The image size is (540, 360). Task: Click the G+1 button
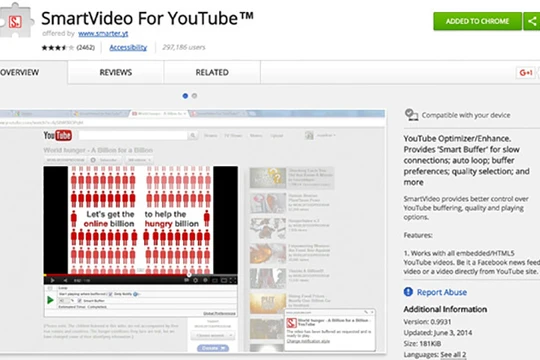(526, 73)
